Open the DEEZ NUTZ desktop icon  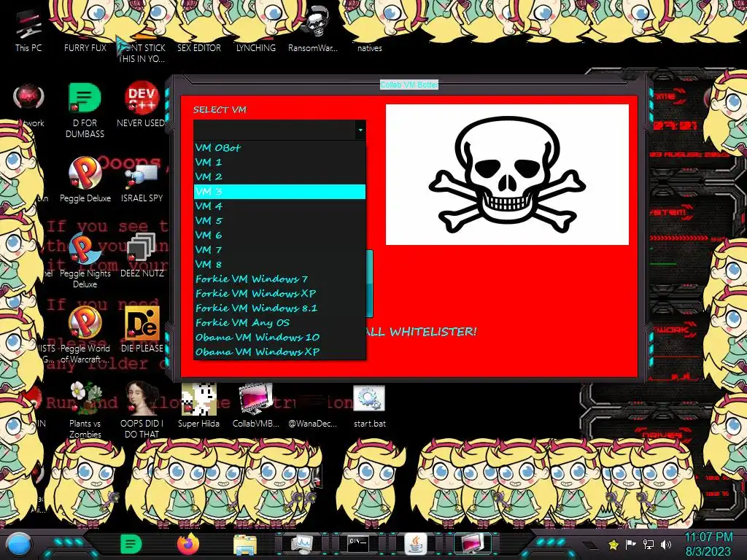142,255
